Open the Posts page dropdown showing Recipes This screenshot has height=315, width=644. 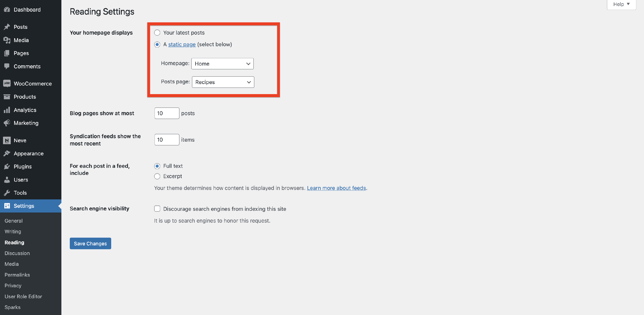(x=223, y=82)
